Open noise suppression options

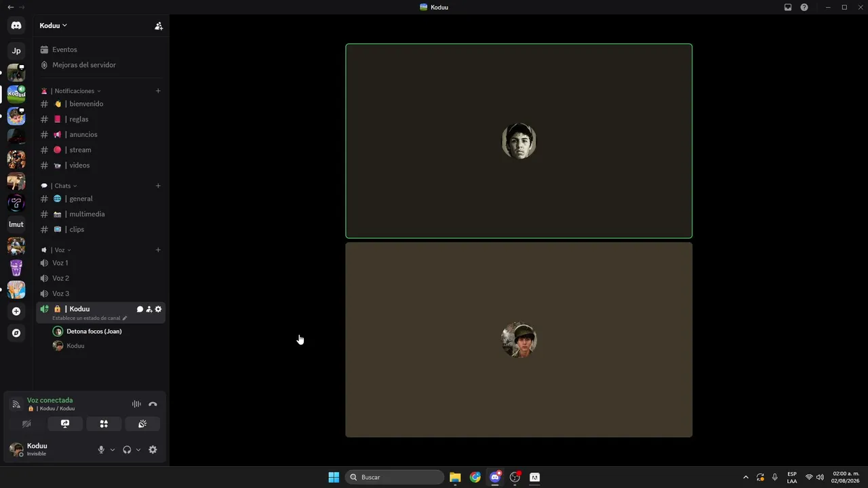pyautogui.click(x=136, y=404)
